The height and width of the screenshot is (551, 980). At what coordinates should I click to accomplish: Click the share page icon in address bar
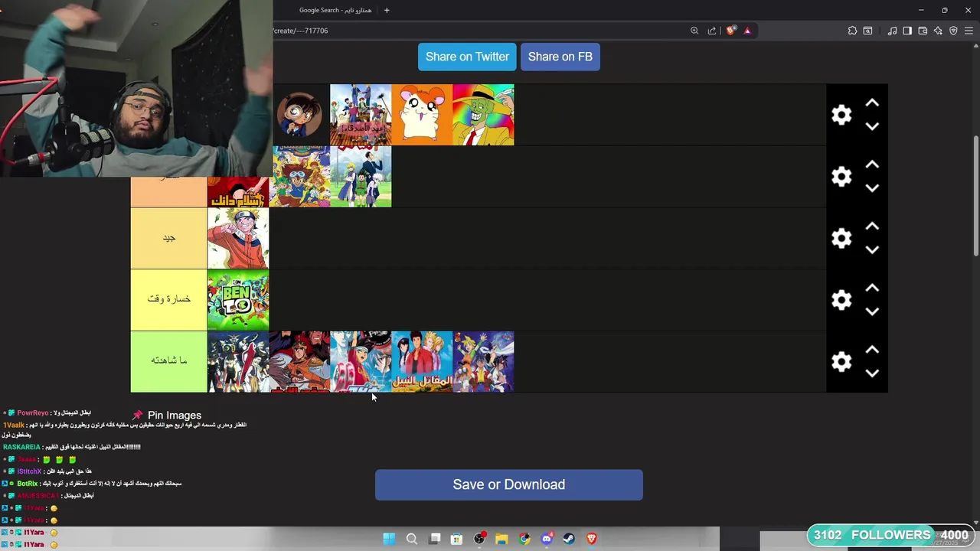click(712, 31)
